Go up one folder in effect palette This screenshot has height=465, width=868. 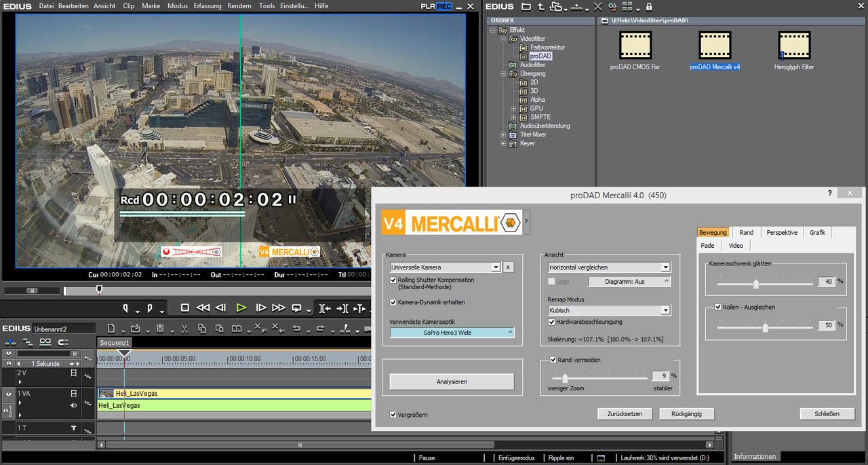click(x=540, y=6)
